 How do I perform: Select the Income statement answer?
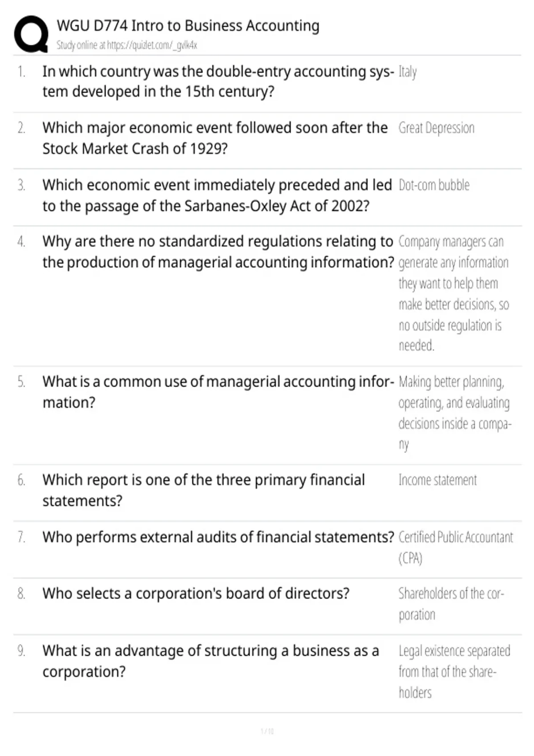pyautogui.click(x=437, y=480)
